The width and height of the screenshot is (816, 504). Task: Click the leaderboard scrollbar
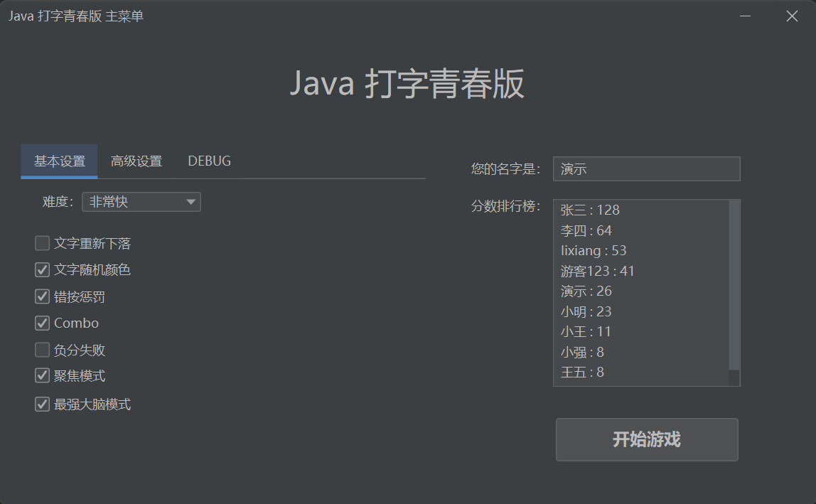733,291
